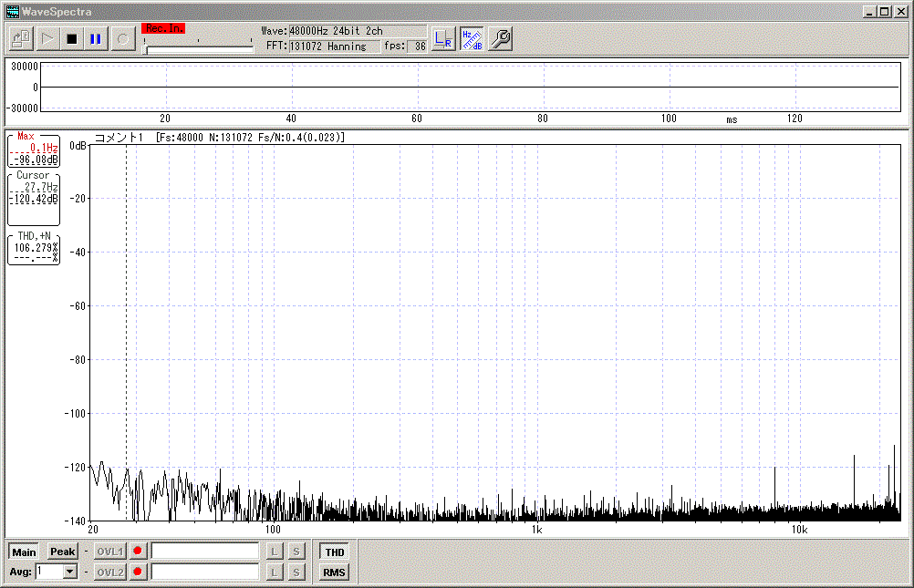Toggle overlay OVL2
This screenshot has width=914, height=588.
click(x=109, y=573)
